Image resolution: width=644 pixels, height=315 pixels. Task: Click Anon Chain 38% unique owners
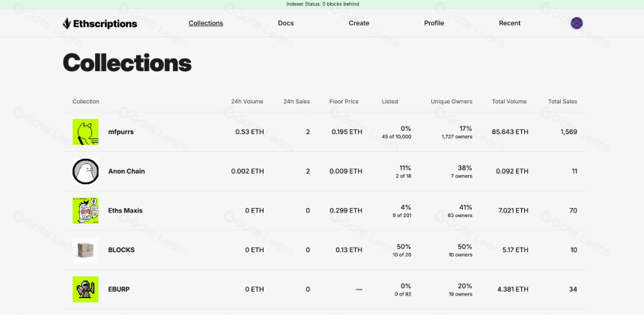coord(465,168)
